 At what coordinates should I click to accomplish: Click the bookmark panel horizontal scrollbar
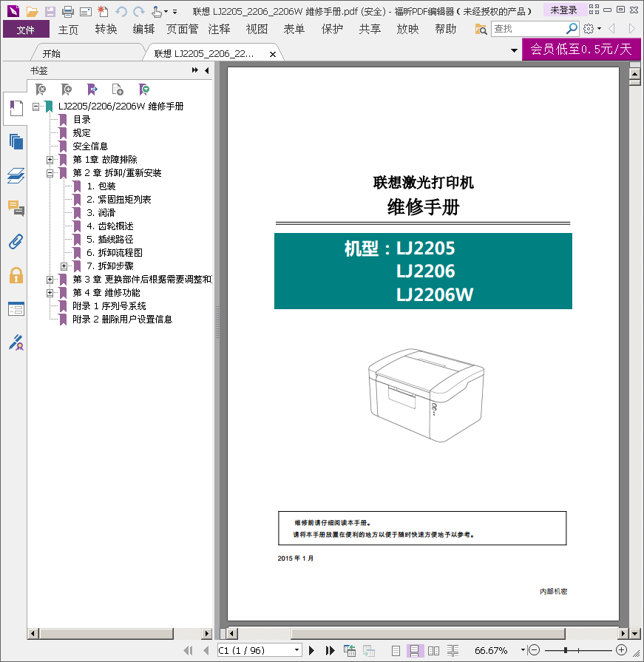tap(106, 633)
